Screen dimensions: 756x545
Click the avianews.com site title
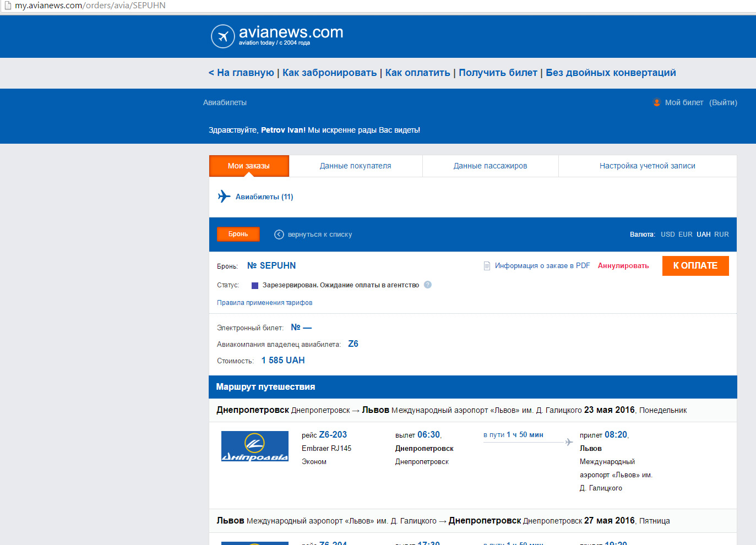(x=291, y=32)
